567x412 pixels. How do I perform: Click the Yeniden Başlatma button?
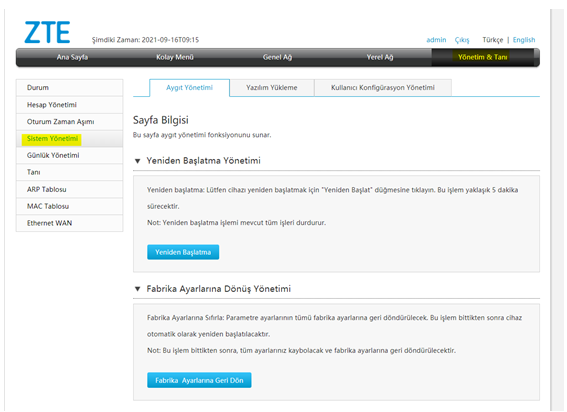click(183, 252)
